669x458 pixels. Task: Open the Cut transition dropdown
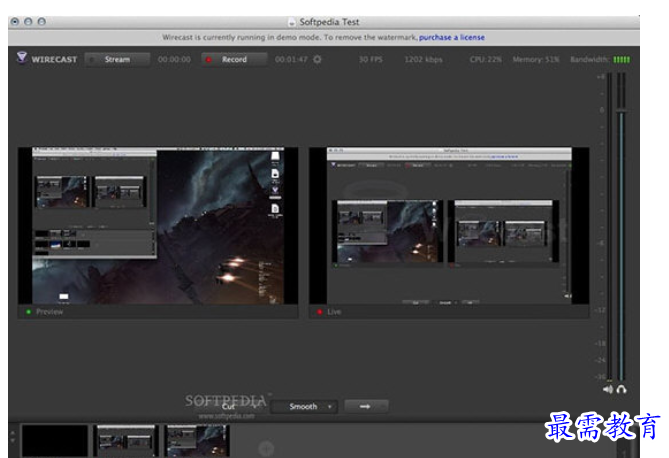230,406
